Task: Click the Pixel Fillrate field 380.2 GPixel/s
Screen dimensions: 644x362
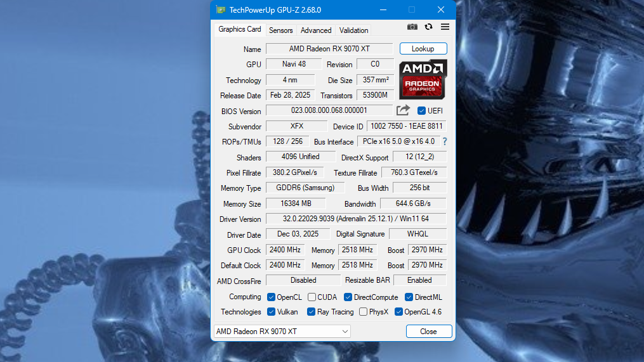Action: 295,172
